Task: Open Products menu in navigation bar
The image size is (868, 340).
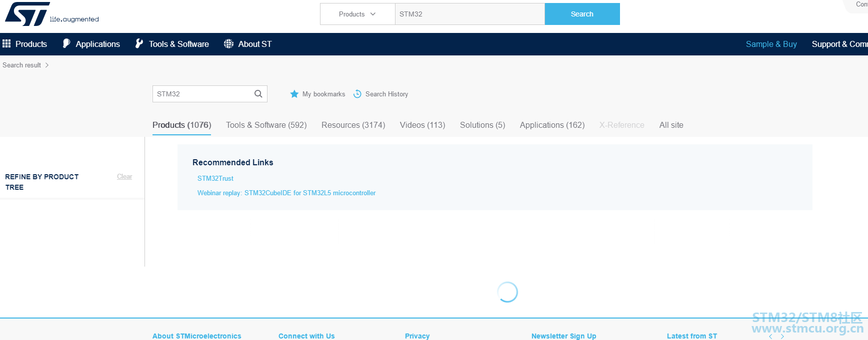Action: click(x=31, y=44)
